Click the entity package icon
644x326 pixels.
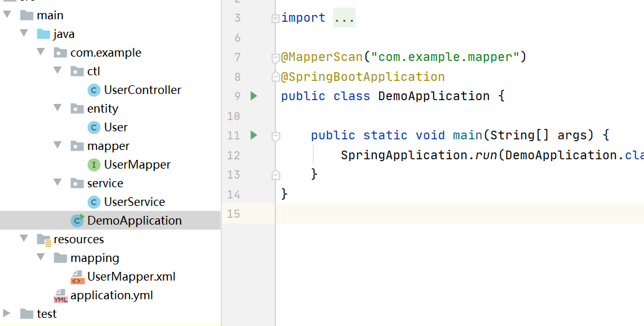click(x=77, y=109)
